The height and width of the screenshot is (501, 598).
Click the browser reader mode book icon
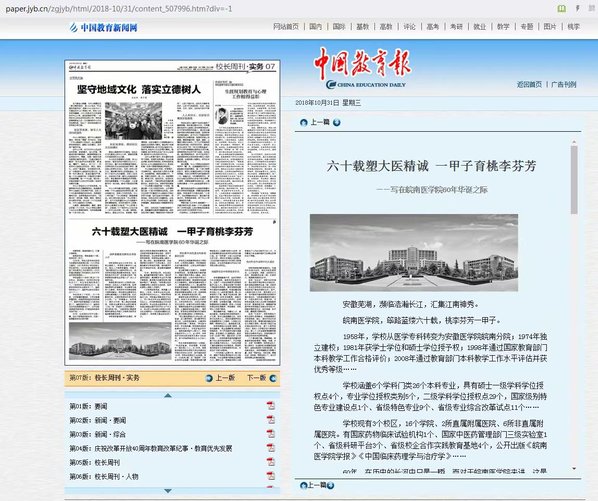[561, 8]
